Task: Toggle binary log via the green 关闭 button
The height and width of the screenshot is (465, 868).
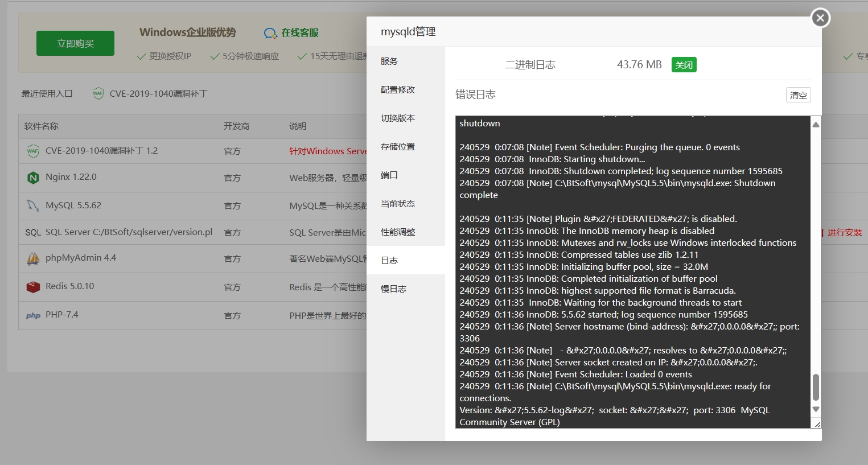Action: click(684, 65)
